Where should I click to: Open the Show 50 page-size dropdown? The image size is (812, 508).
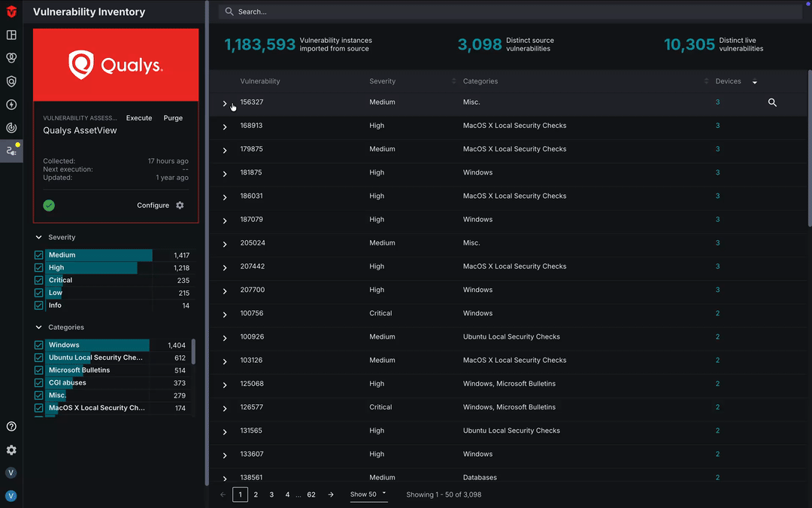(368, 494)
